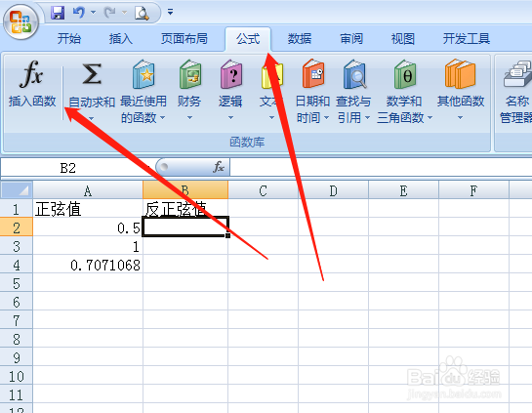Click the Select All corner button
Image resolution: width=532 pixels, height=413 pixels.
[17, 190]
